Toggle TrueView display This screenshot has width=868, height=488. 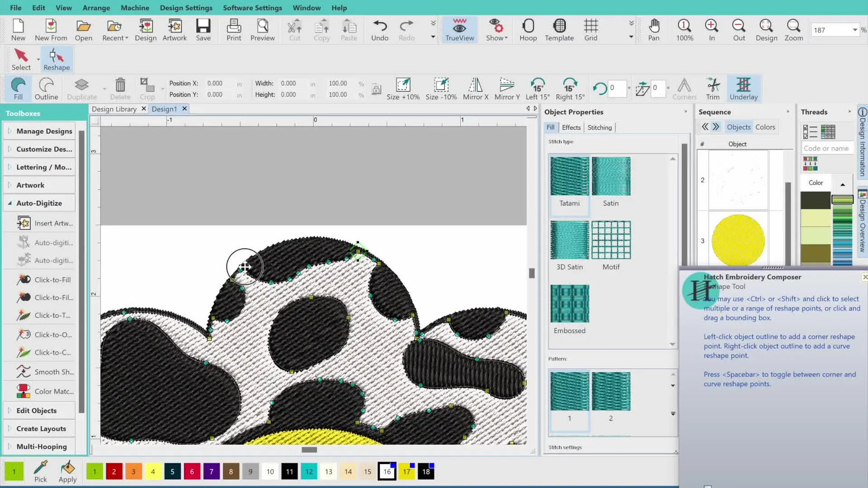(x=459, y=30)
